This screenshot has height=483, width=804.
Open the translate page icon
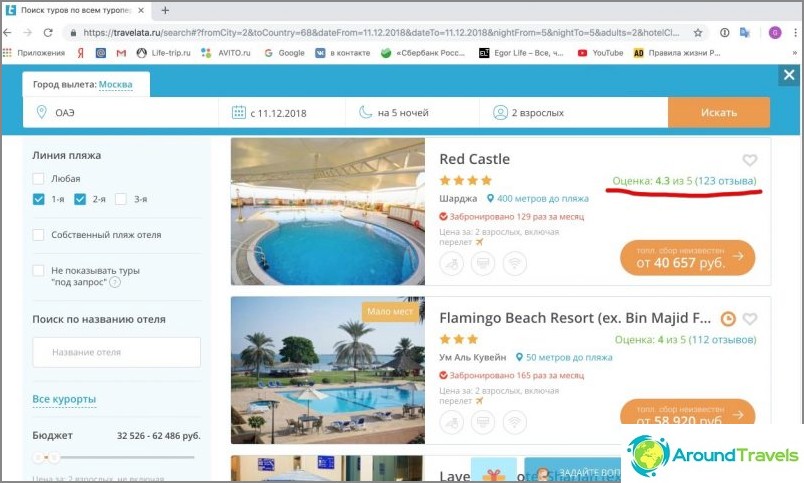tap(745, 33)
